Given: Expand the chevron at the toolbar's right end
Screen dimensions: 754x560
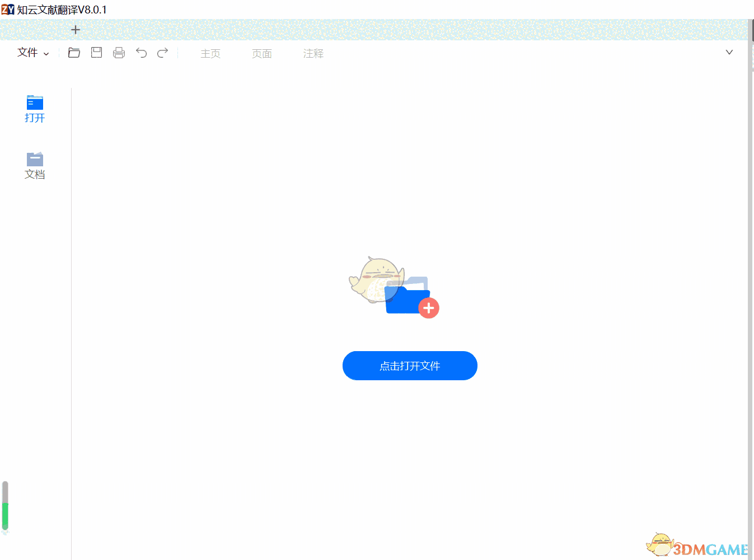Looking at the screenshot, I should [x=729, y=52].
